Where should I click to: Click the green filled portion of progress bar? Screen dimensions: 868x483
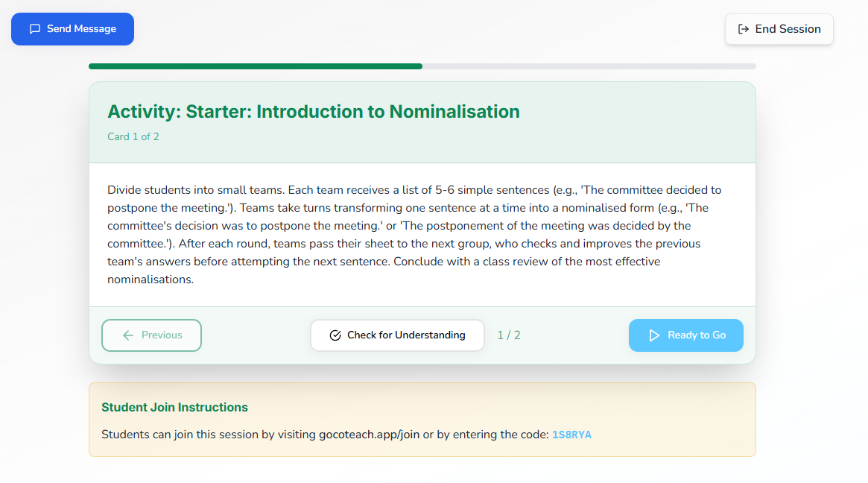255,66
